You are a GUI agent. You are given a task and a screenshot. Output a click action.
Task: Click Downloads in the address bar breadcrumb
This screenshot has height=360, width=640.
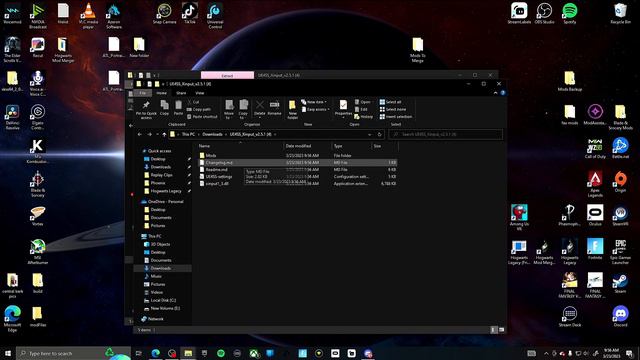tap(212, 134)
